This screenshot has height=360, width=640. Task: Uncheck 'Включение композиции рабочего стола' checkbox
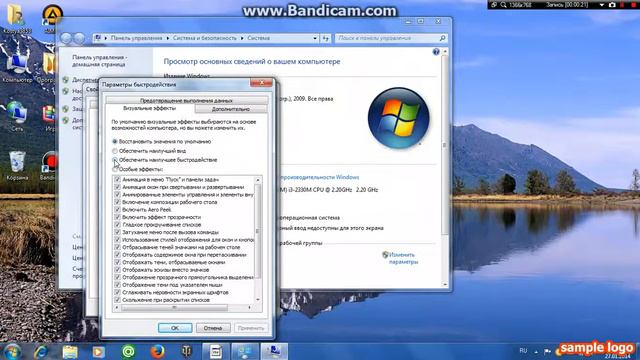click(x=117, y=202)
